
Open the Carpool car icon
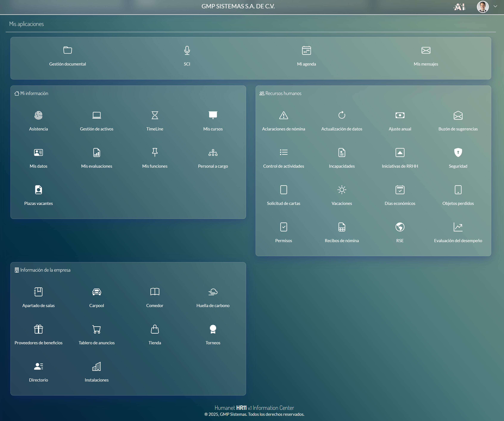click(x=97, y=292)
